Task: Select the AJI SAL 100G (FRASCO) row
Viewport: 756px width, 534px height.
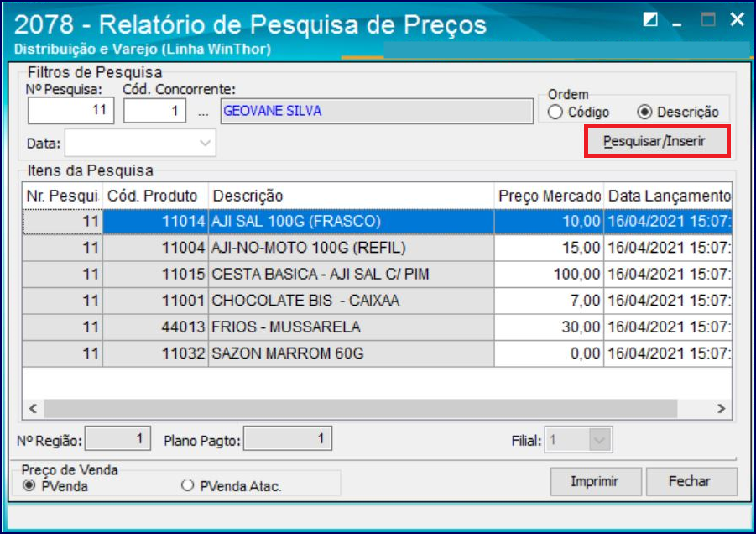Action: coord(377,222)
